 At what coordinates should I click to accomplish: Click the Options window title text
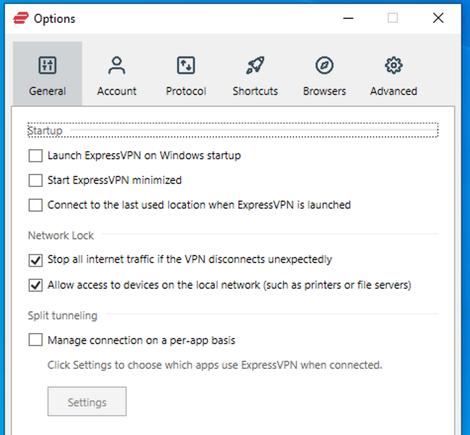coord(54,19)
